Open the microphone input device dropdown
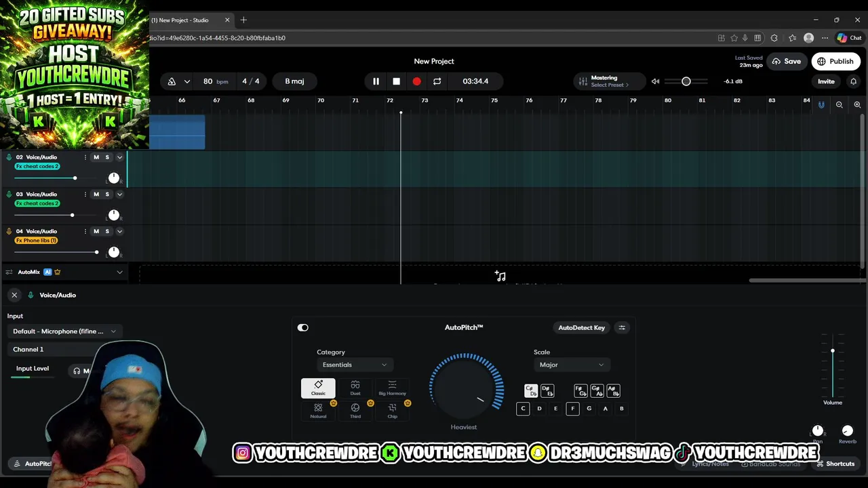The image size is (868, 488). pyautogui.click(x=64, y=331)
